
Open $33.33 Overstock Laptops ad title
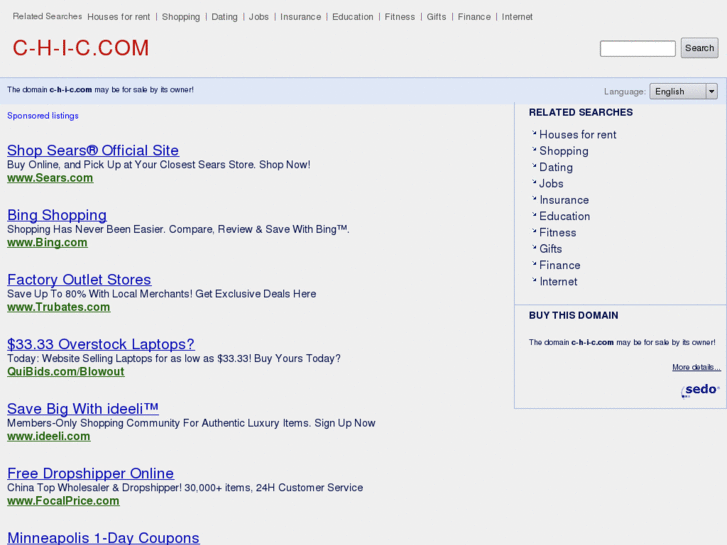pyautogui.click(x=101, y=344)
